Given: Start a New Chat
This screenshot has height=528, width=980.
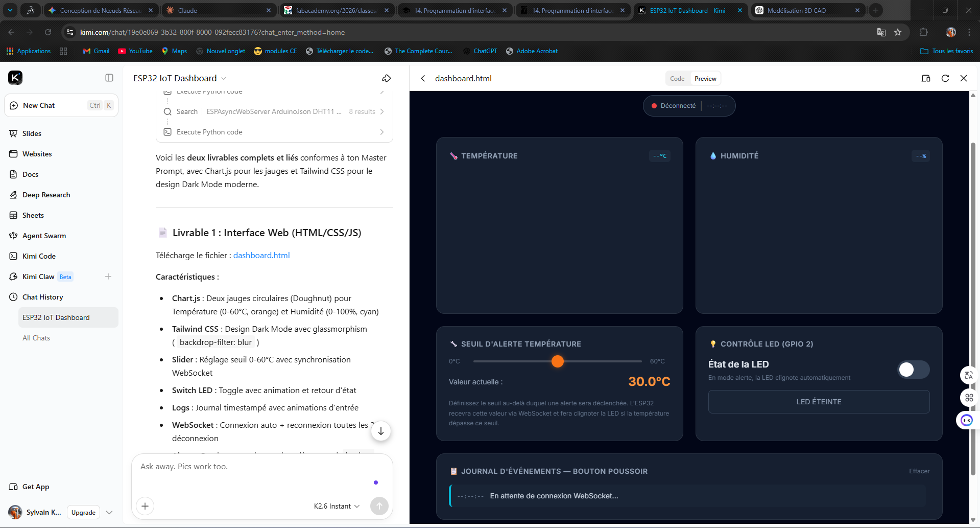Looking at the screenshot, I should [x=61, y=105].
